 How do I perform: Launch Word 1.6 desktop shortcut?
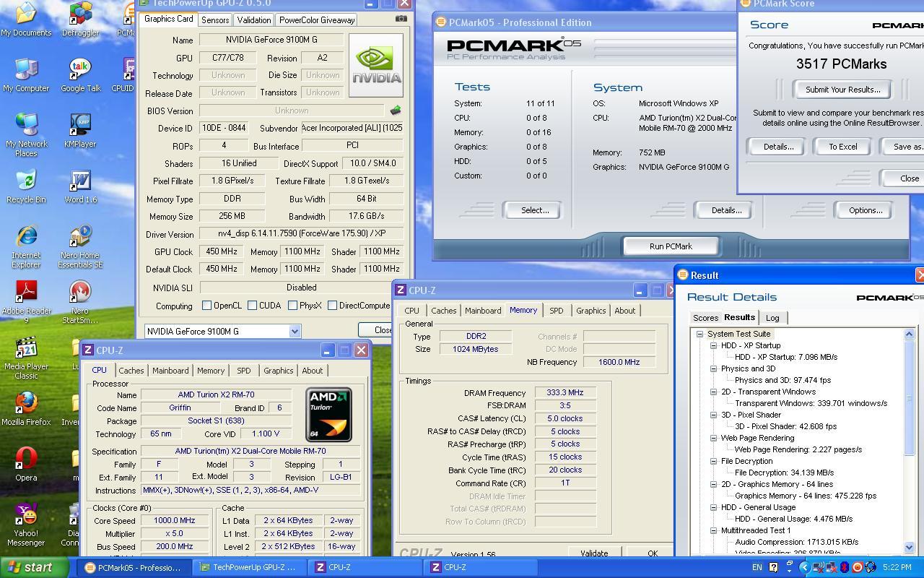[81, 186]
